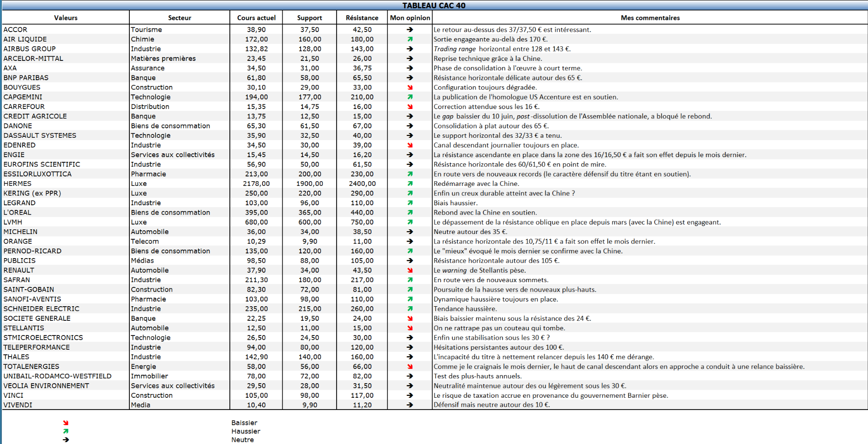Click the black Neutre legend arrow
This screenshot has width=868, height=444.
pos(66,440)
